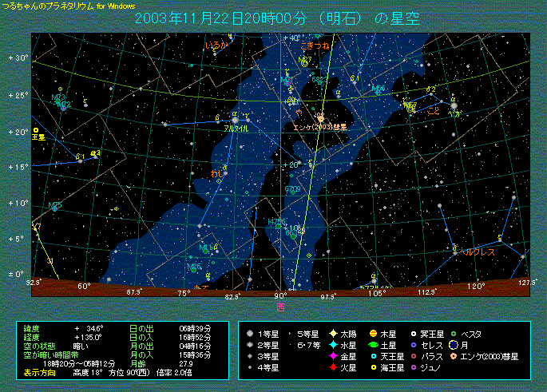Click the star Altair (アルタイル) on the map
This screenshot has width=547, height=392.
pyautogui.click(x=235, y=120)
